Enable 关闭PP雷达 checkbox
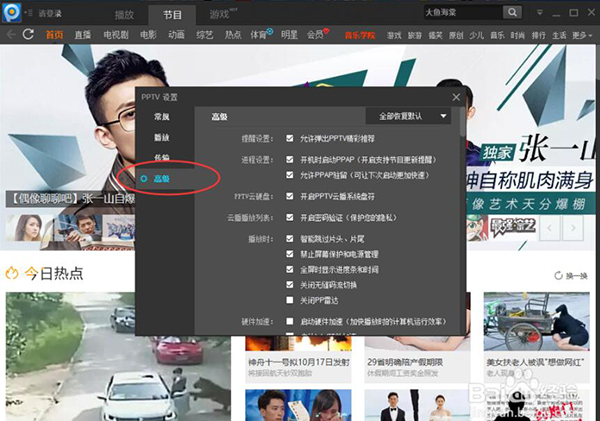Viewport: 600px width, 421px height. [290, 299]
